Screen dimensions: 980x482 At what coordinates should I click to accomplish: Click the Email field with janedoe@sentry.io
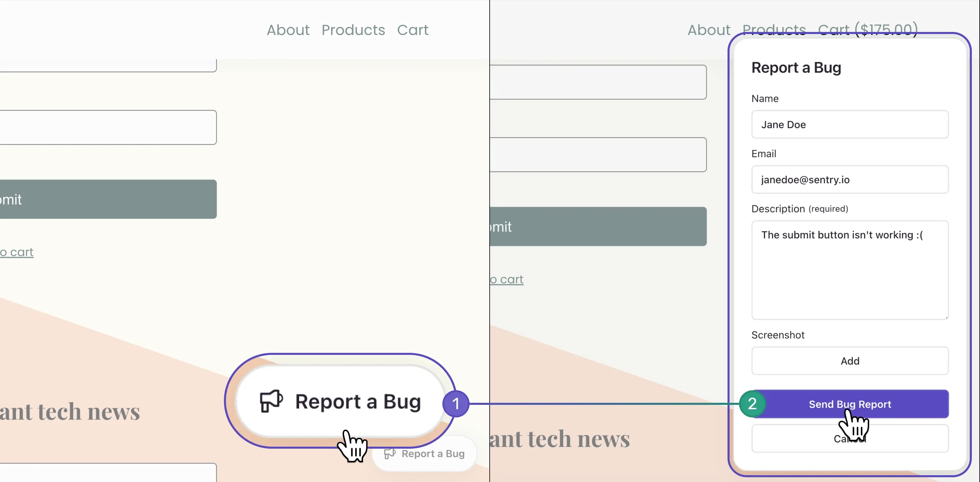pyautogui.click(x=850, y=179)
